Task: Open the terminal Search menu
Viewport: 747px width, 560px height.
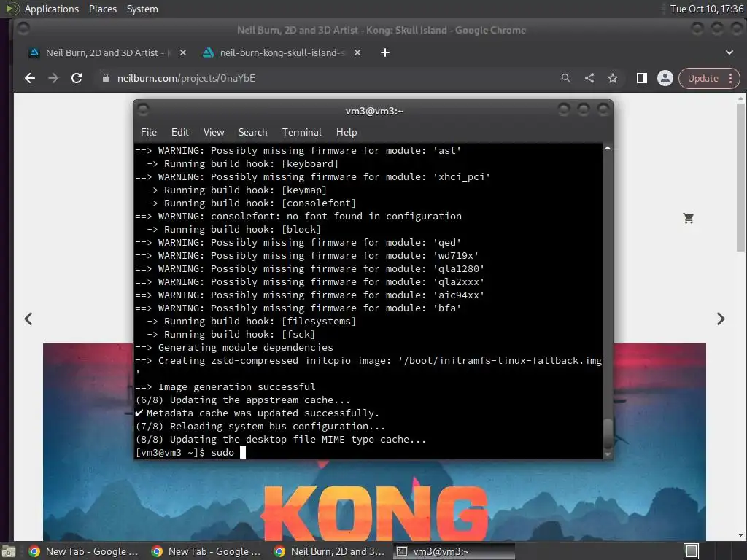Action: point(252,132)
